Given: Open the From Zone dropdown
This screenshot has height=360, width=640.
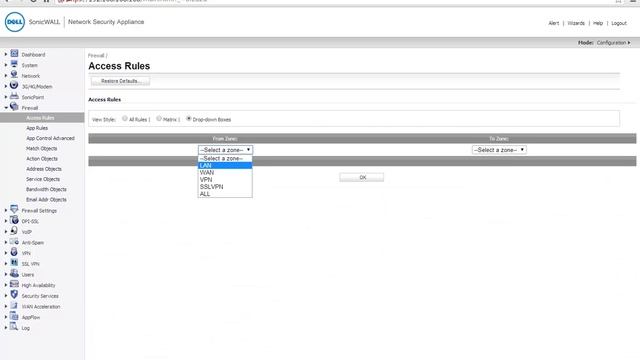Looking at the screenshot, I should click(225, 150).
